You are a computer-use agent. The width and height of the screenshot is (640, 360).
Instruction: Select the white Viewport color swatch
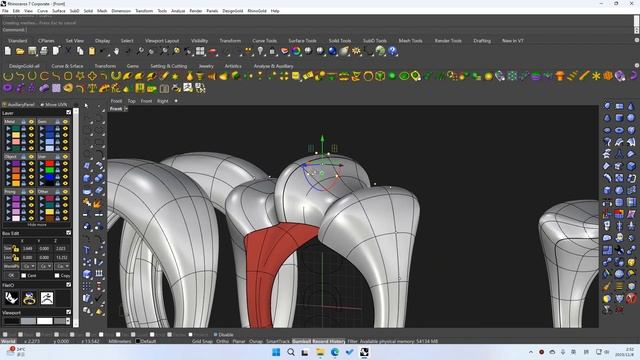click(44, 321)
